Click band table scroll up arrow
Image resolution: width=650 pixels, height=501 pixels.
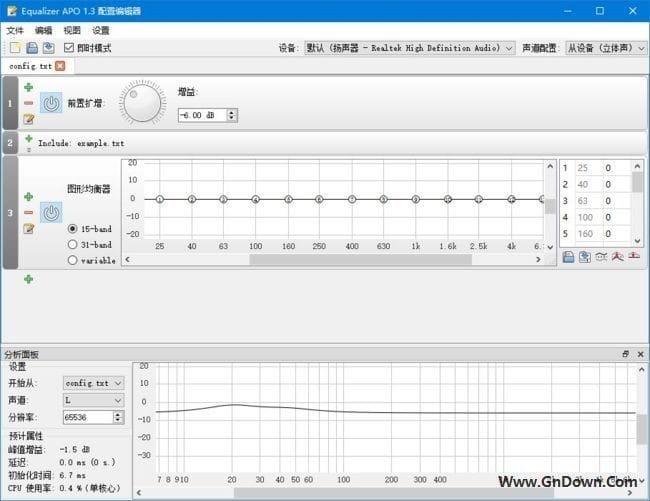638,166
